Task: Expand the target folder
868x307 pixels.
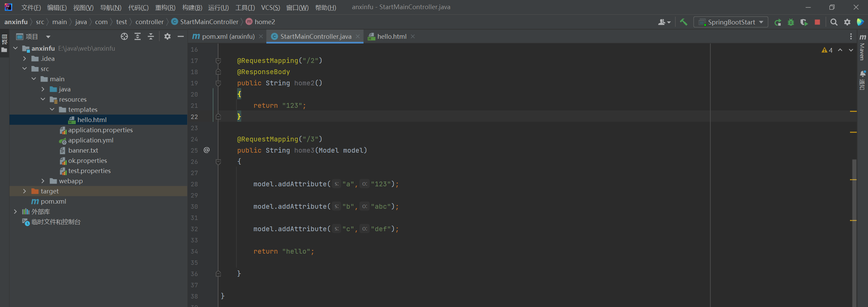Action: pyautogui.click(x=24, y=191)
